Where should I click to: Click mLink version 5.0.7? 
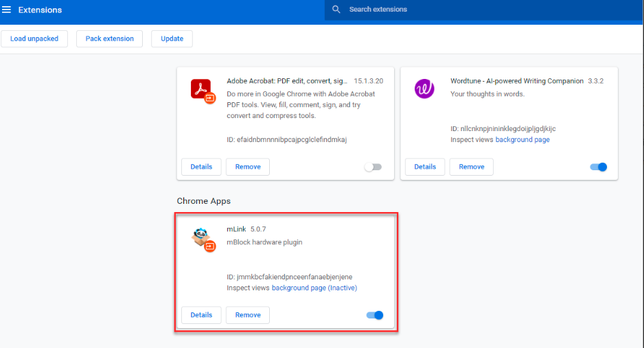pos(258,229)
